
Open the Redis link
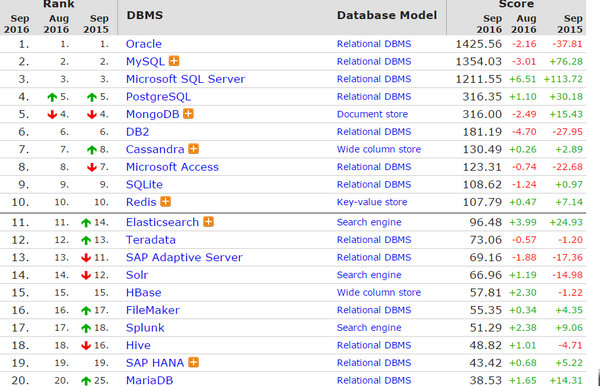[141, 202]
